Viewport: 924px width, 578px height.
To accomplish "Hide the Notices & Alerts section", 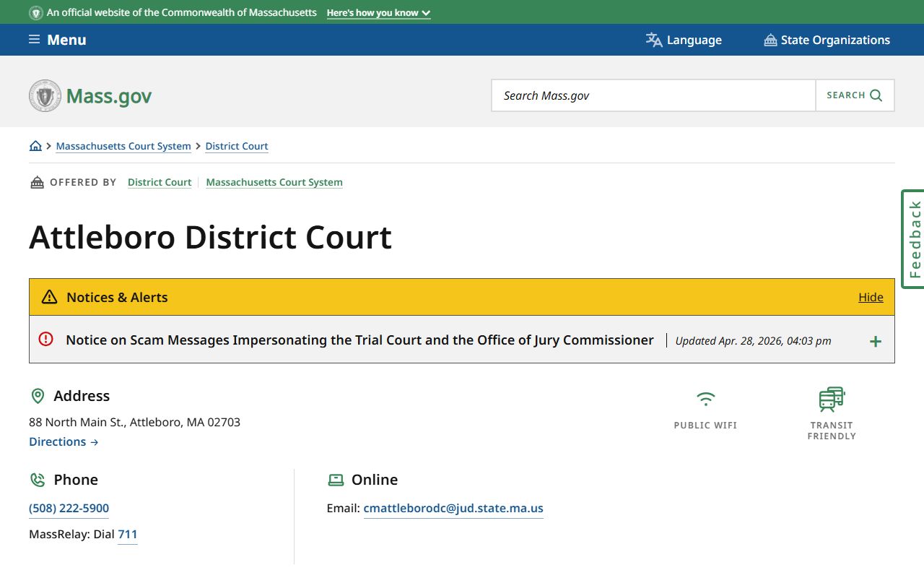I will pos(871,297).
